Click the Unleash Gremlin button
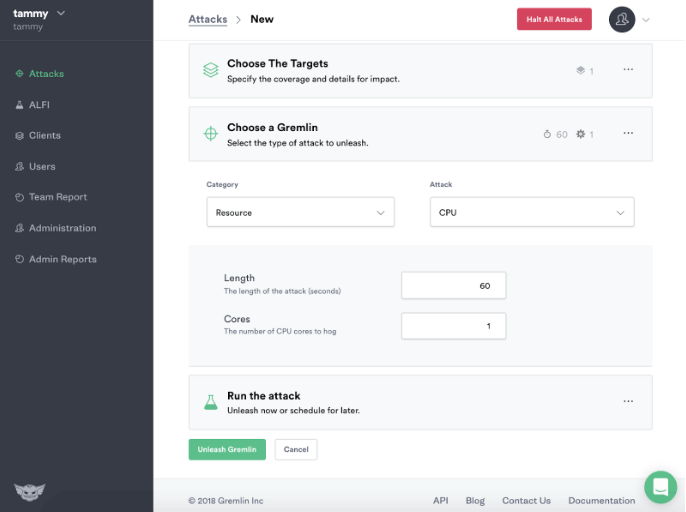The image size is (686, 512). (227, 449)
